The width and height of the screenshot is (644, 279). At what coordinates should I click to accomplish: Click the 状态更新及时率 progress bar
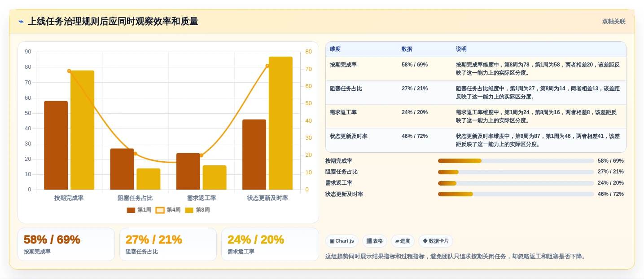[516, 194]
